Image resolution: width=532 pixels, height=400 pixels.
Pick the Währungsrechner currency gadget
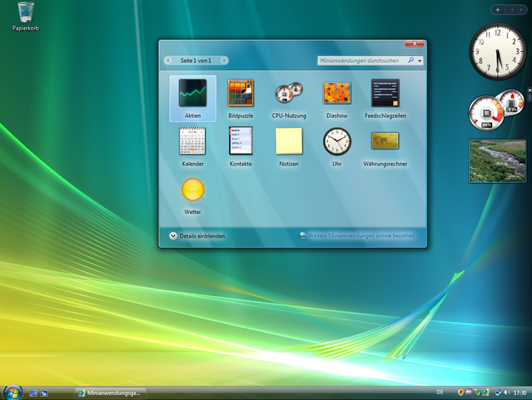click(x=385, y=147)
